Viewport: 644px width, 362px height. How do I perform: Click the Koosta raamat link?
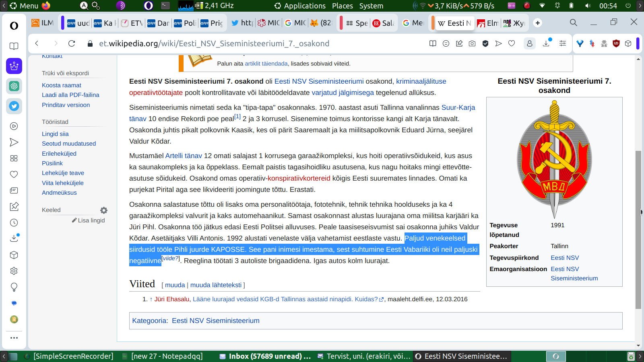[x=62, y=85]
